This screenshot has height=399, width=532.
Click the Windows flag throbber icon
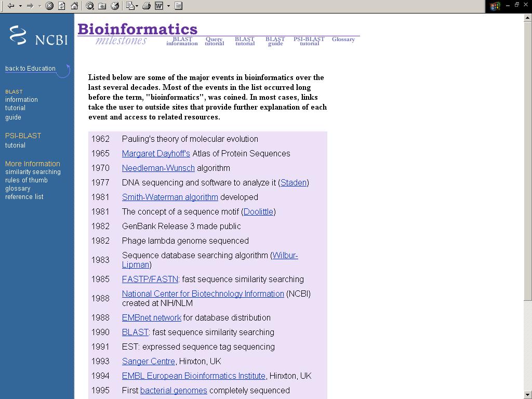pyautogui.click(x=495, y=6)
